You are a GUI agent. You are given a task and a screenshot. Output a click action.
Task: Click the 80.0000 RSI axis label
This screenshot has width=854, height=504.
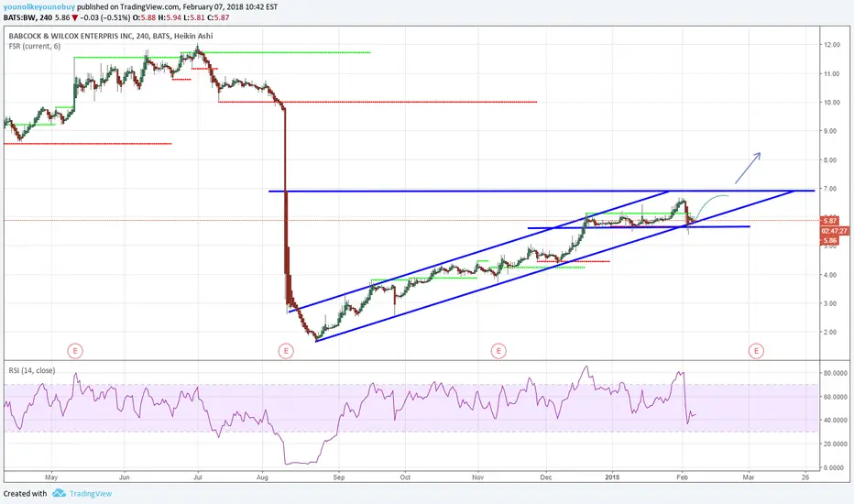836,373
